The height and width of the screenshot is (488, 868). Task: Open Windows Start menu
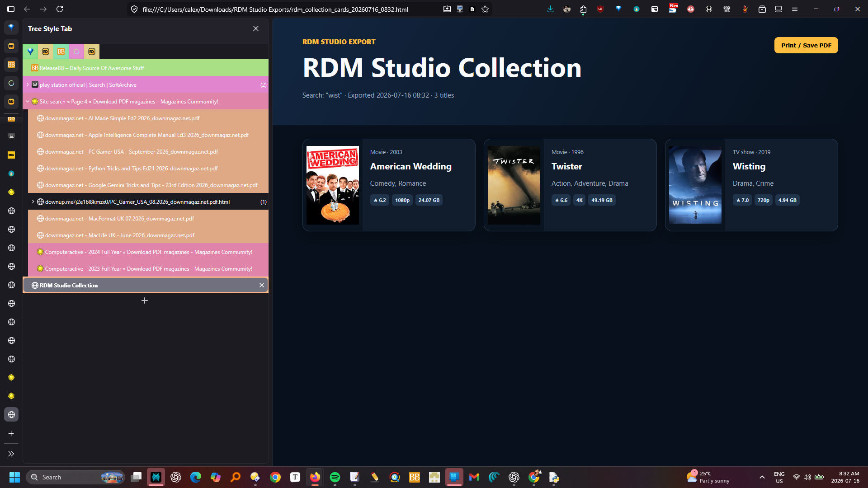pyautogui.click(x=14, y=477)
